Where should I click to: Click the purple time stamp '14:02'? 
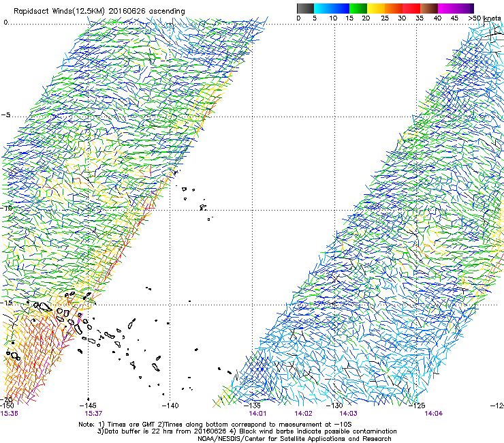(303, 414)
